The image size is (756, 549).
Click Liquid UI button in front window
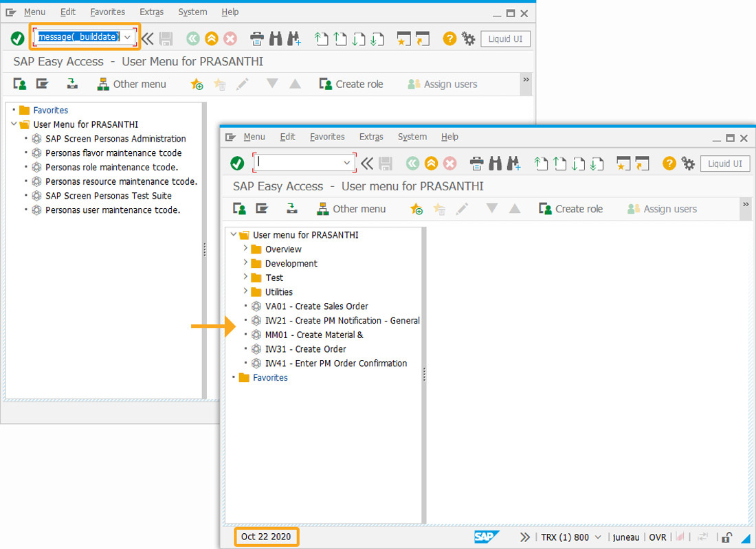[x=725, y=164]
